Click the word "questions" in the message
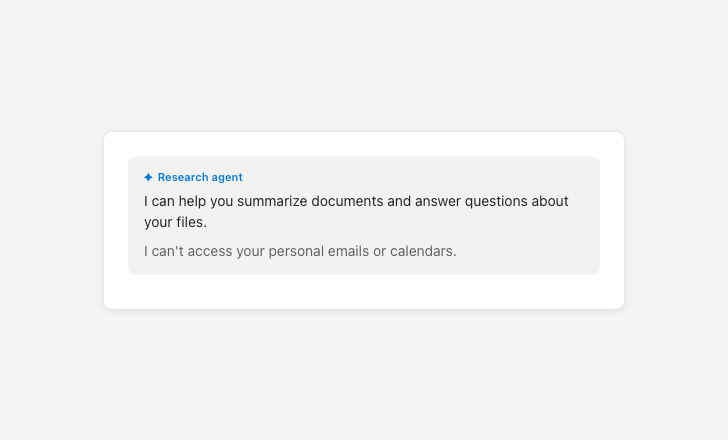 click(x=494, y=201)
